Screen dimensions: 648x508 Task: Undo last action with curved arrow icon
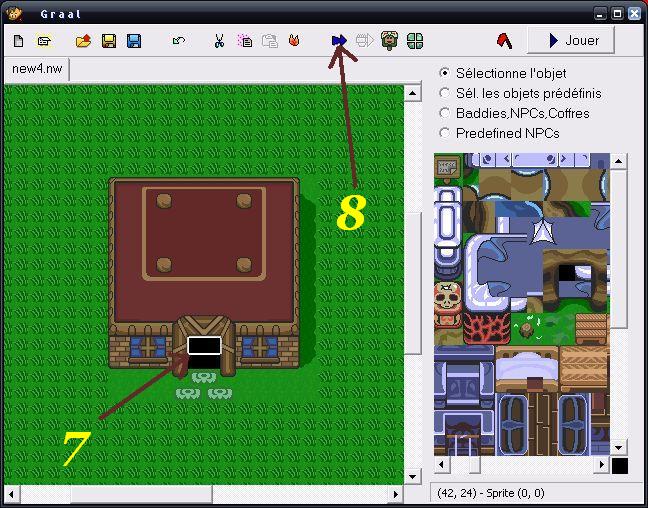coord(179,41)
